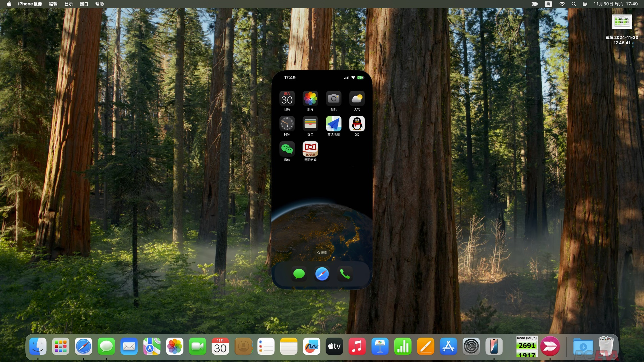Open the 显示 menu in menu bar
This screenshot has width=644, height=362.
tap(69, 4)
